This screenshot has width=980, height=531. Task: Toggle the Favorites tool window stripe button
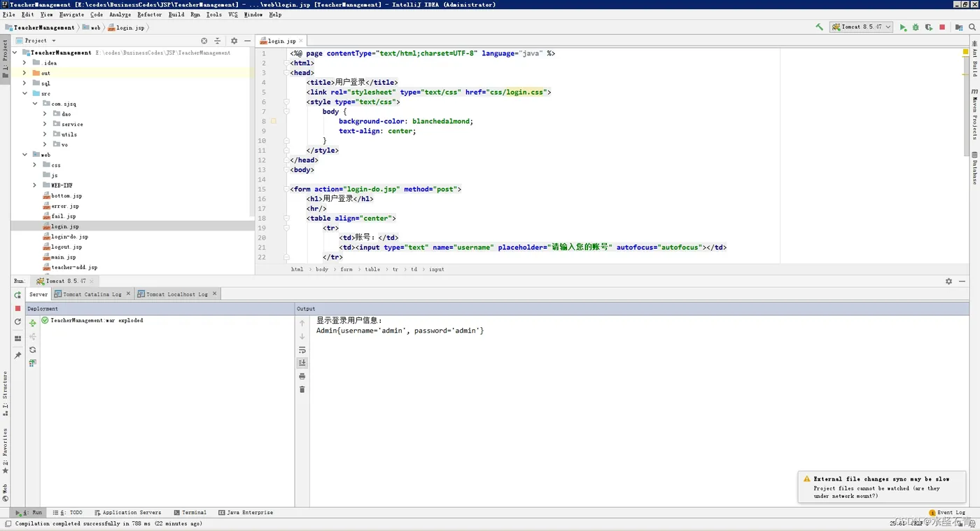point(5,450)
